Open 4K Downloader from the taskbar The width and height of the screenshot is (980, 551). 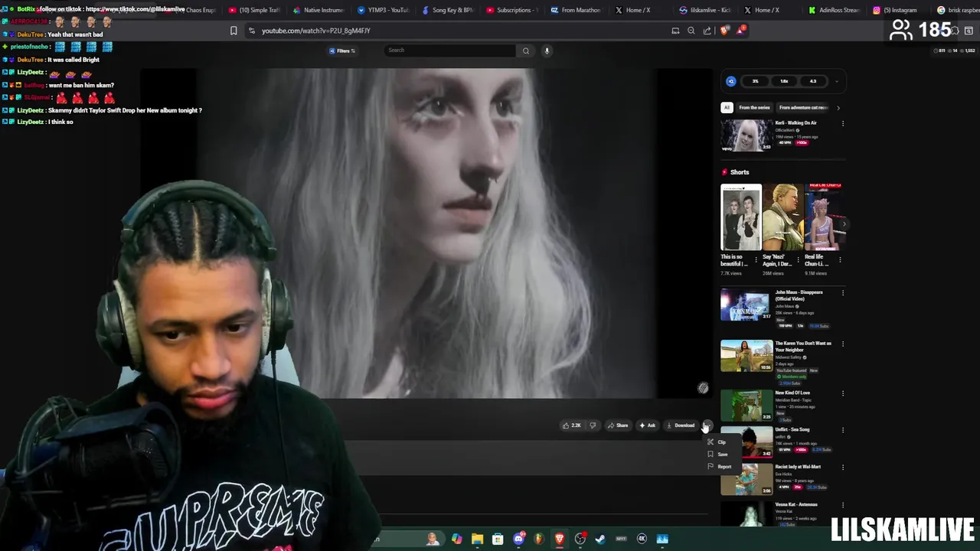(x=642, y=539)
